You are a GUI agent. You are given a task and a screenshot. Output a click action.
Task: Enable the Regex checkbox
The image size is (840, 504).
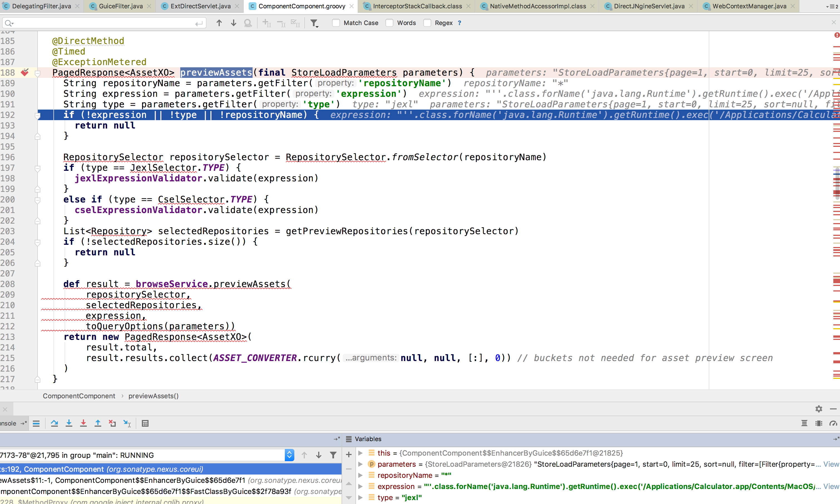pyautogui.click(x=427, y=23)
